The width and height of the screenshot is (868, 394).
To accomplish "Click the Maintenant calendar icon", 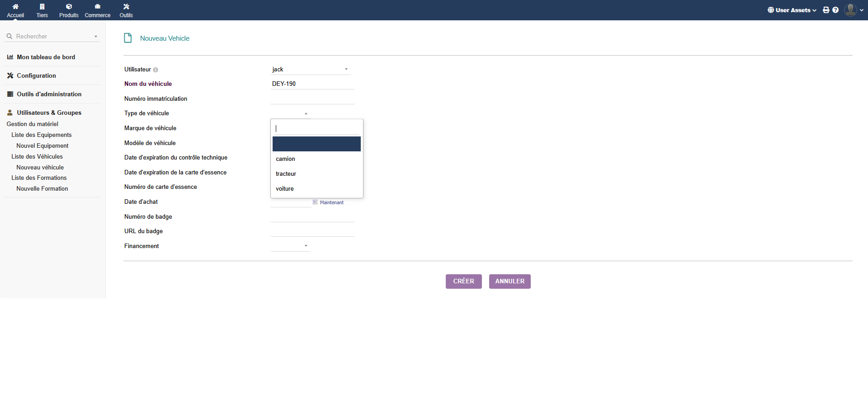I will pyautogui.click(x=315, y=202).
